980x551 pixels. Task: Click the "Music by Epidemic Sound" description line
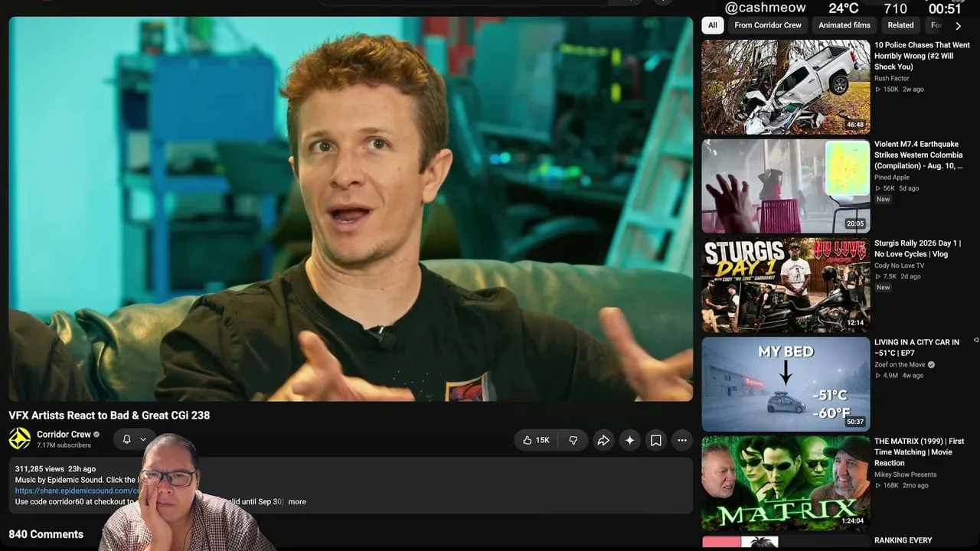click(x=77, y=480)
